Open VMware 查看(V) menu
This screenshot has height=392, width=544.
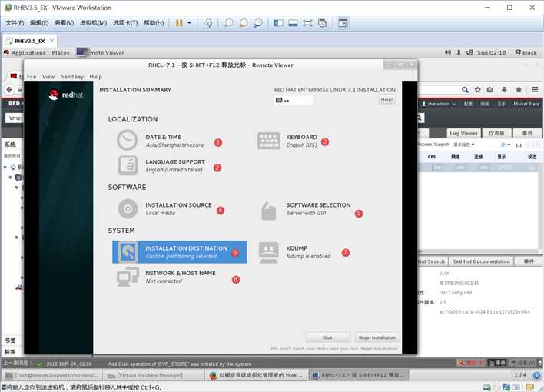65,23
